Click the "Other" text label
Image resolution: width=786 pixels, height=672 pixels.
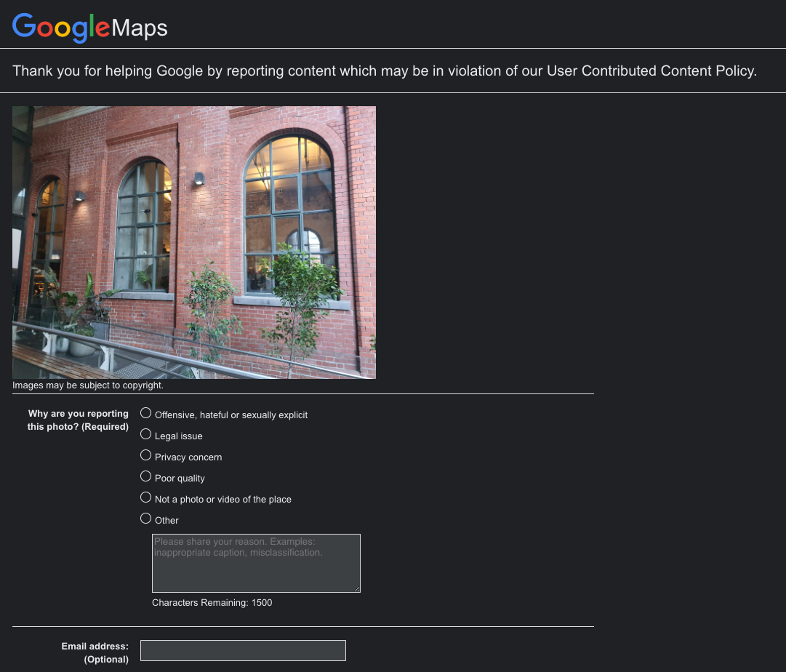(x=167, y=520)
